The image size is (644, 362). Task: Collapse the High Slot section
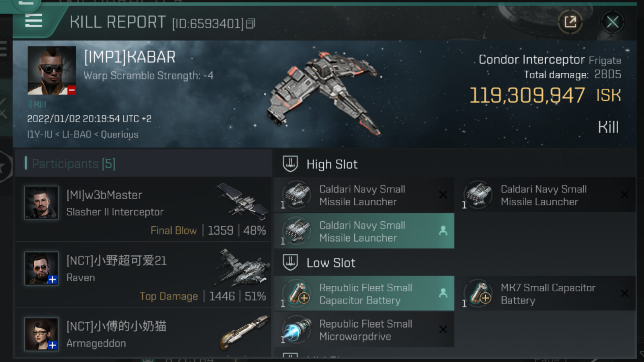tap(290, 164)
